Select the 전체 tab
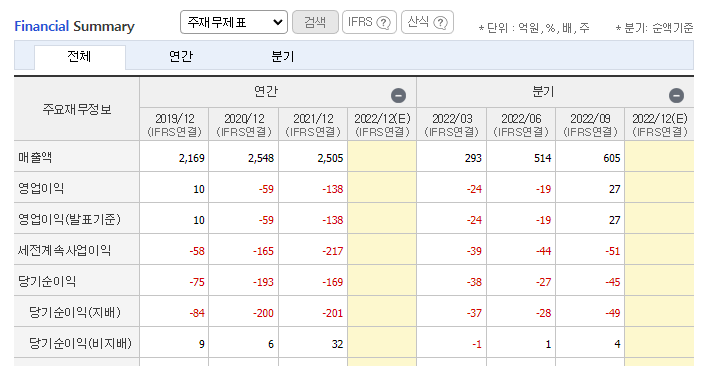The image size is (712, 366). coord(79,57)
